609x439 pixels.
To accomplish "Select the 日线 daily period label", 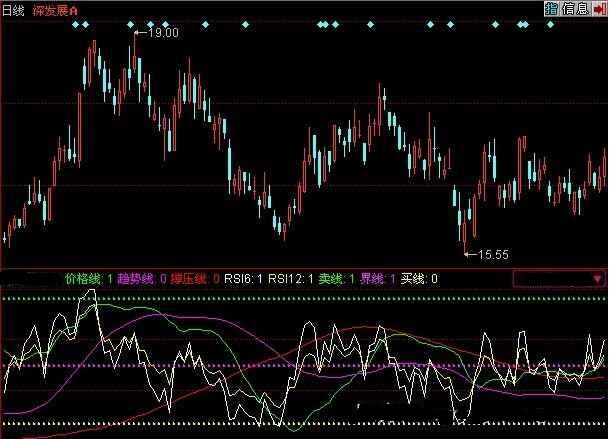I will [14, 9].
